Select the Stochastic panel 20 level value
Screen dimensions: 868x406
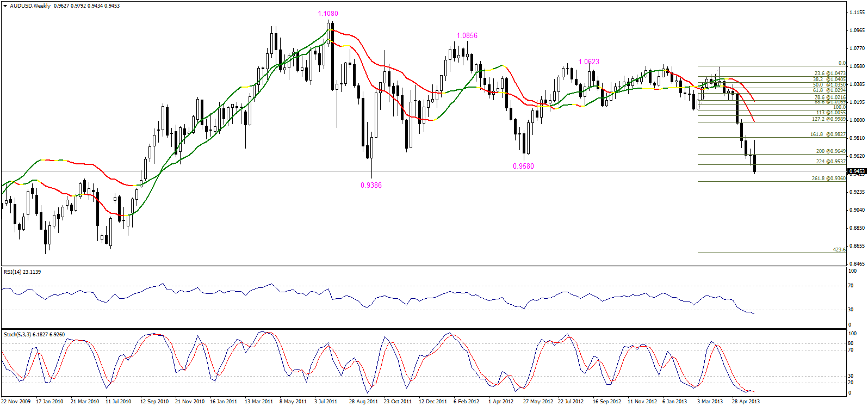(851, 382)
